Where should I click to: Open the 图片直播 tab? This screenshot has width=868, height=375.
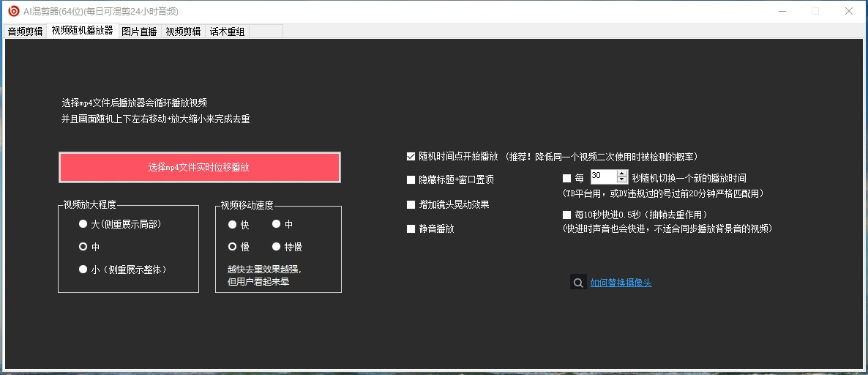pyautogui.click(x=139, y=31)
